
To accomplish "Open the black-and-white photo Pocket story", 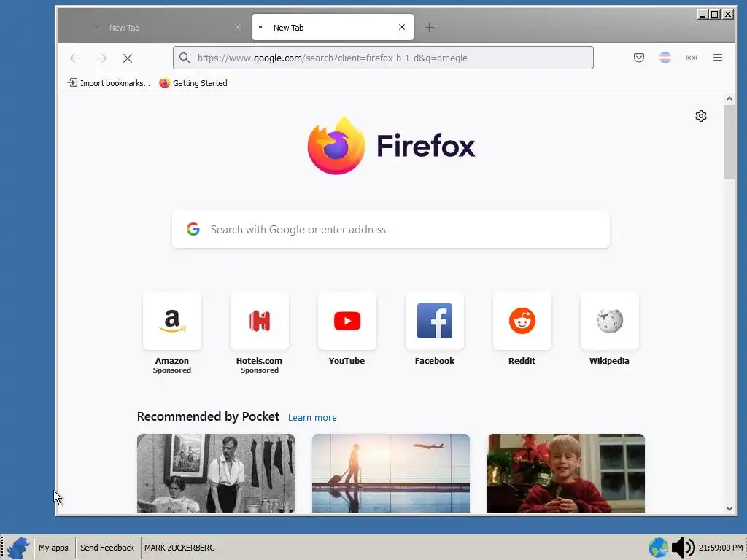I will [x=216, y=472].
